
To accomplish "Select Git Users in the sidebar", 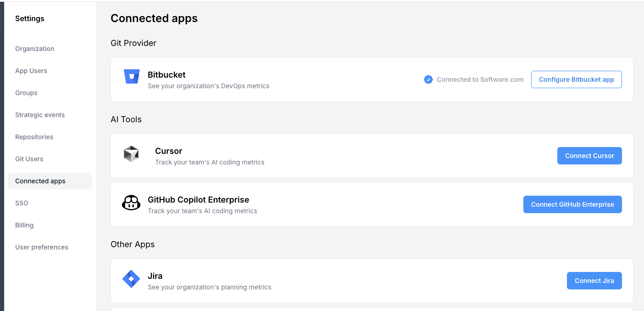I will click(29, 159).
